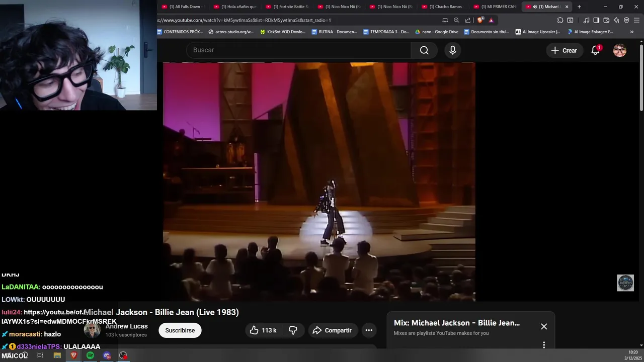Image resolution: width=644 pixels, height=362 pixels.
Task: Switch to the Hola añañin tab
Action: pyautogui.click(x=234, y=7)
